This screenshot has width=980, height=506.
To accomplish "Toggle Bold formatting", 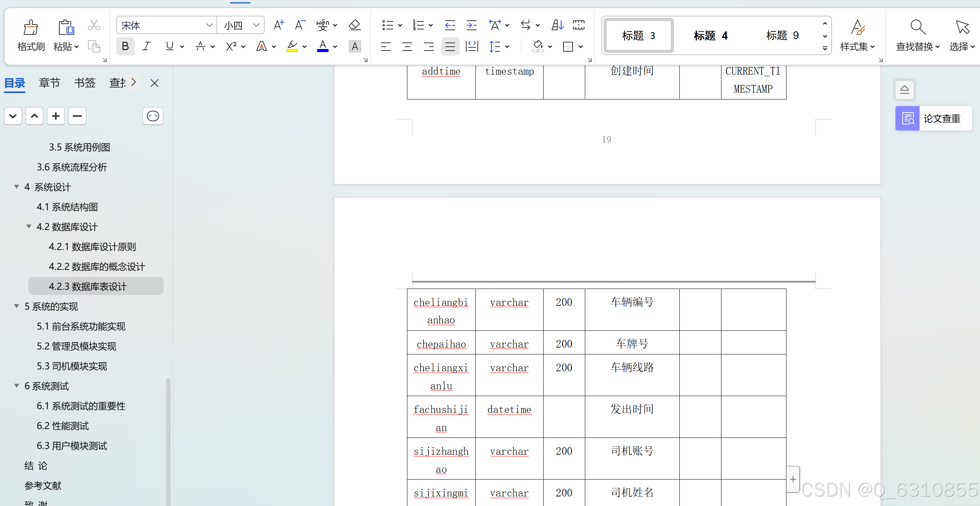I will [125, 47].
